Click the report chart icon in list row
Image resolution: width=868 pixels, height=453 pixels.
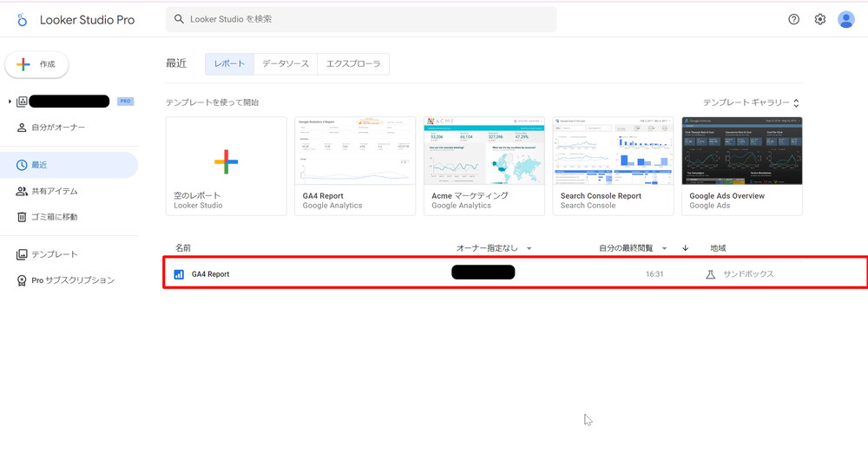pyautogui.click(x=179, y=274)
